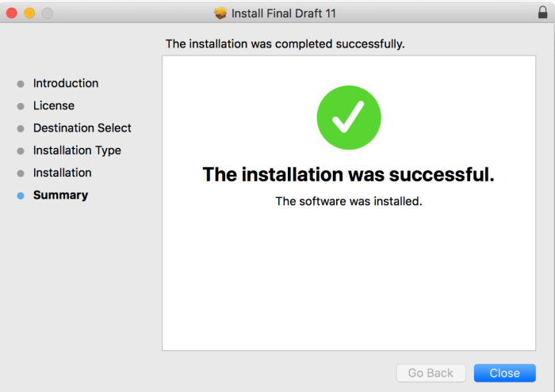Screen dimensions: 555x392
Task: Select the Introduction step in sidebar
Action: tap(66, 83)
